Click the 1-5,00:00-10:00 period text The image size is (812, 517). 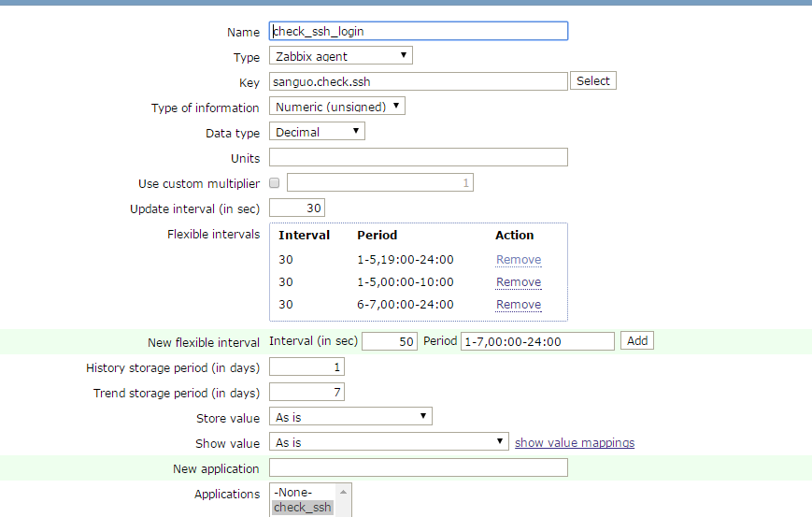coord(406,281)
